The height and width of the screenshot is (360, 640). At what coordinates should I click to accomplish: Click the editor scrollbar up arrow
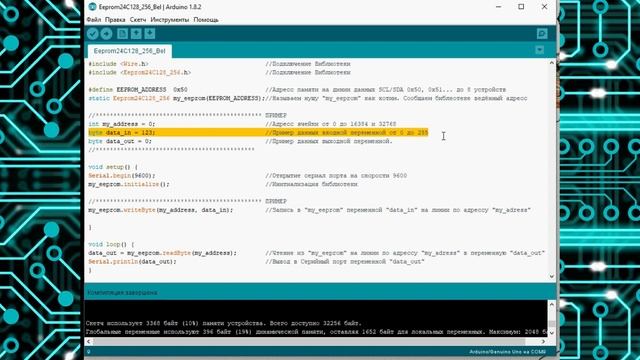551,63
